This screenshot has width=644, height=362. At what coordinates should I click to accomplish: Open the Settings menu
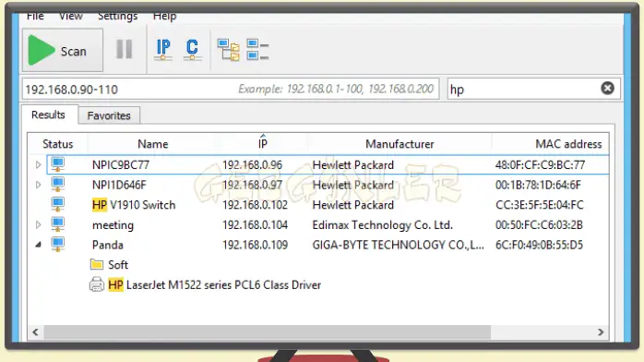[117, 16]
